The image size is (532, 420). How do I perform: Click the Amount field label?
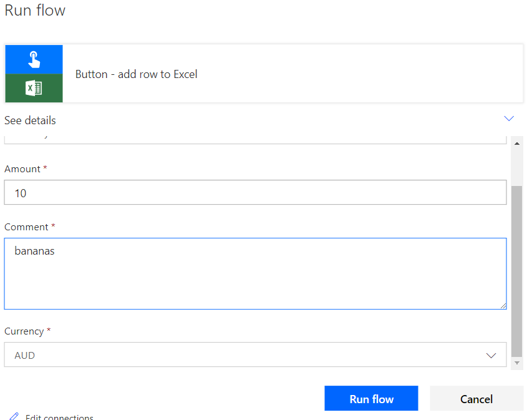pyautogui.click(x=22, y=169)
